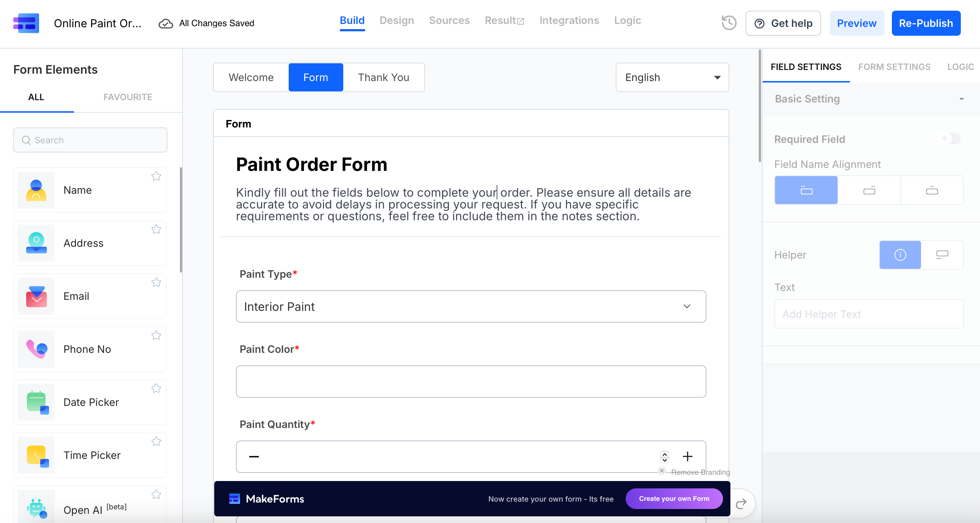Choose the middle Field Name Alignment option
980x523 pixels.
(869, 190)
